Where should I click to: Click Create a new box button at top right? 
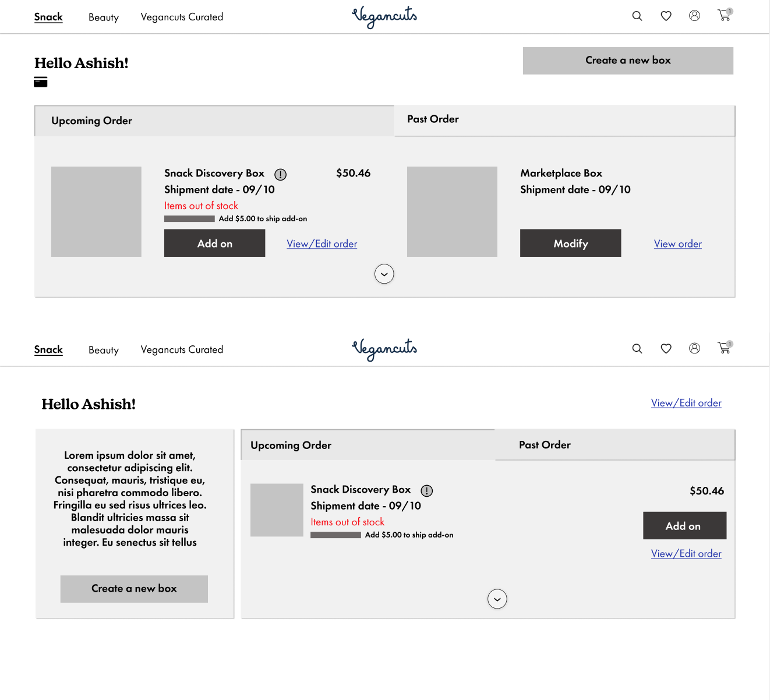tap(628, 61)
